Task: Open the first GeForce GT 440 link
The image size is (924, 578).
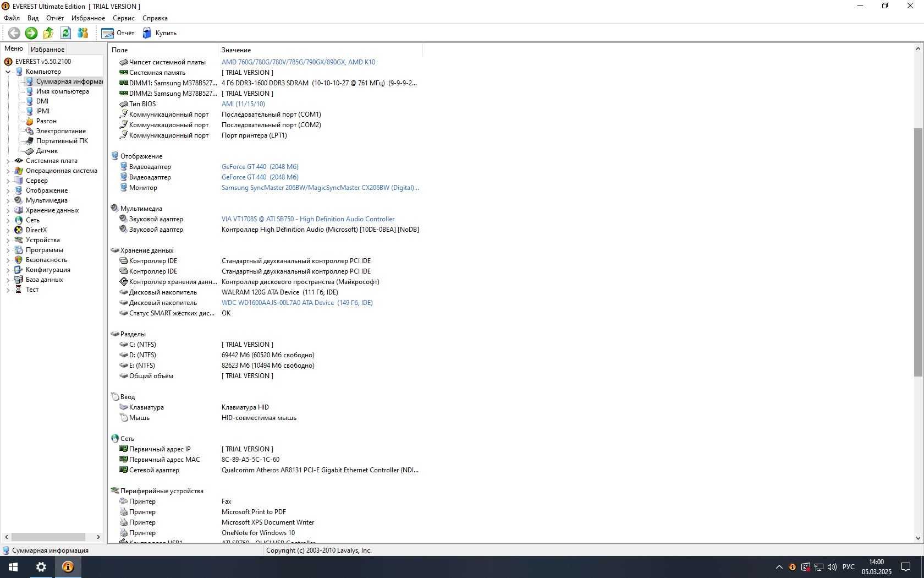Action: (260, 167)
